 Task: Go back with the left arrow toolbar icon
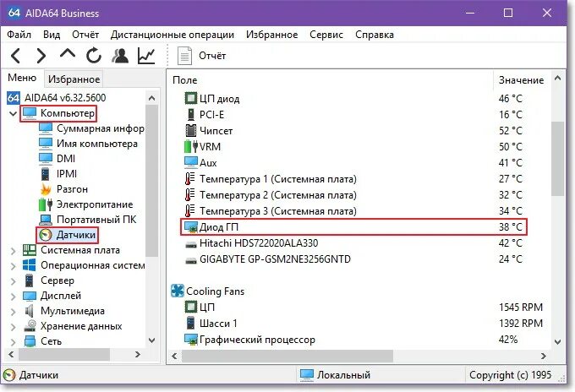[x=15, y=56]
